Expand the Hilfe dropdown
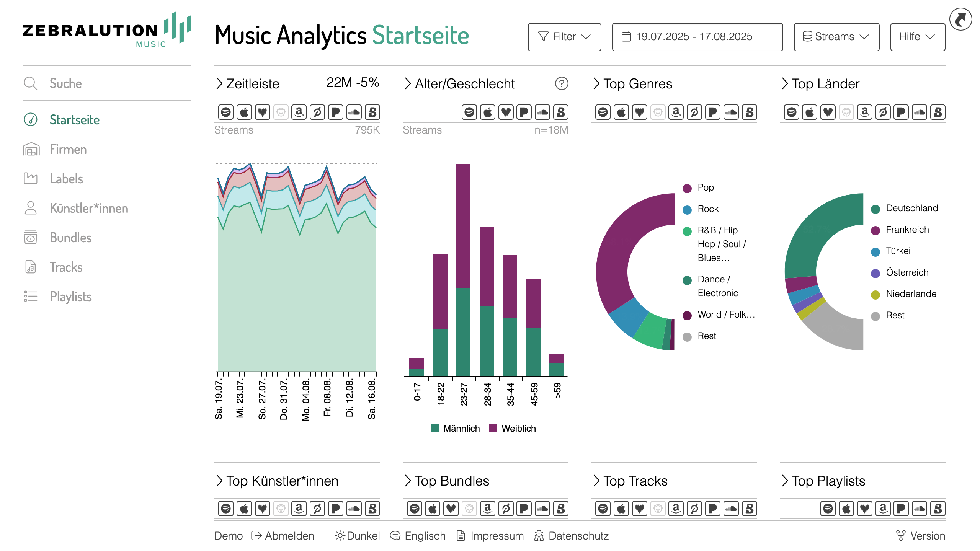980x551 pixels. (917, 37)
